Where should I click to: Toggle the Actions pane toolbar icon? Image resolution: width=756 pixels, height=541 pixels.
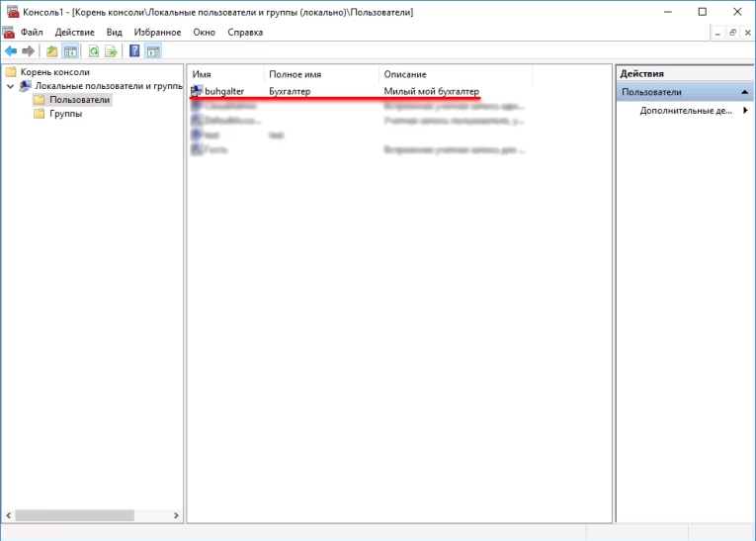point(153,50)
